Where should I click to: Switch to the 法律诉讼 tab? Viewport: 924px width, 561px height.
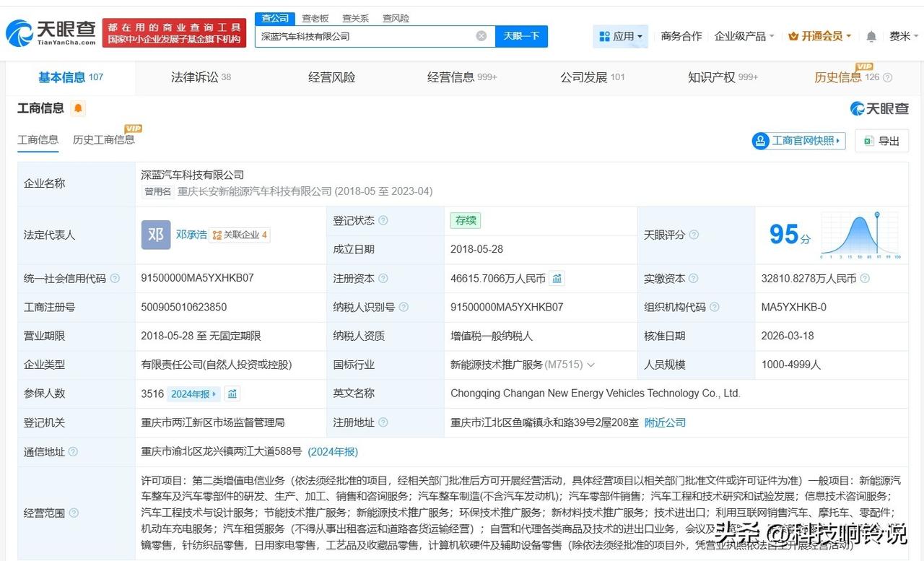(201, 77)
